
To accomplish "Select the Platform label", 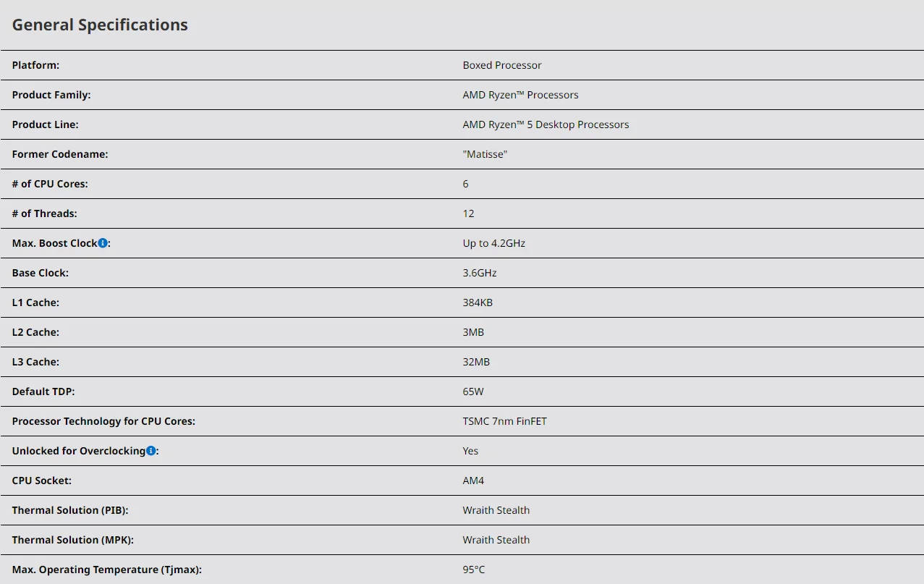I will pos(35,65).
